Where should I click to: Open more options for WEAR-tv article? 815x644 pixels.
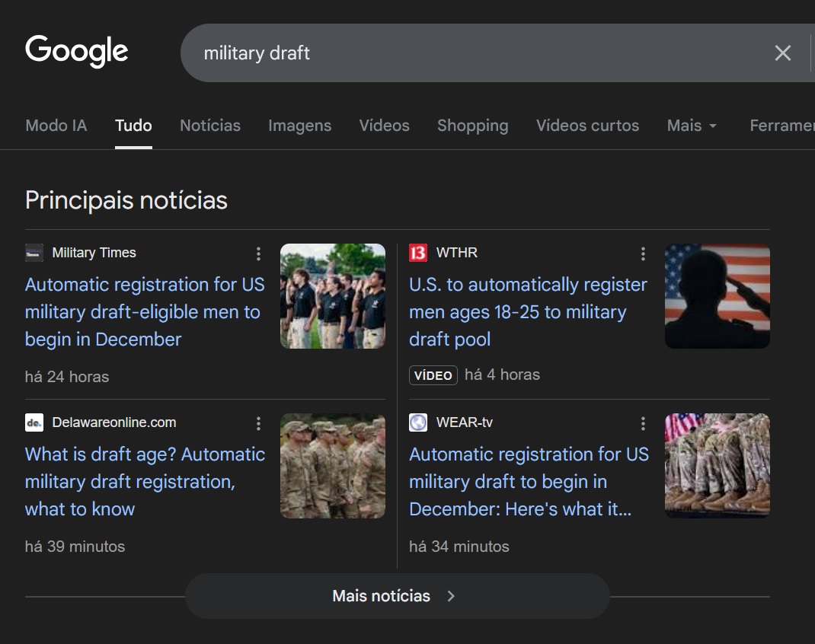[x=643, y=423]
